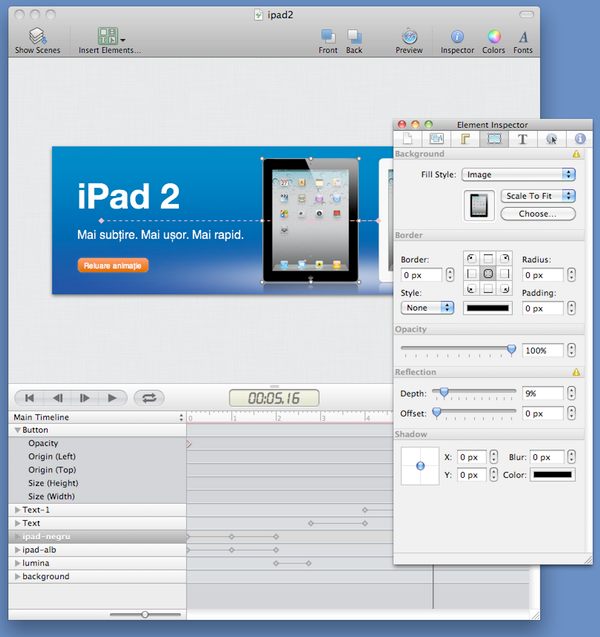The height and width of the screenshot is (637, 600).
Task: Switch to the Scene inspector tab
Action: pos(436,139)
